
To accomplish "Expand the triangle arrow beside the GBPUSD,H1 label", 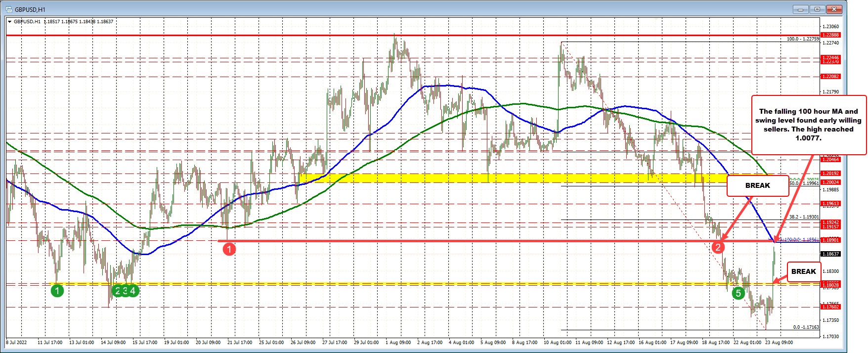I will (10, 21).
